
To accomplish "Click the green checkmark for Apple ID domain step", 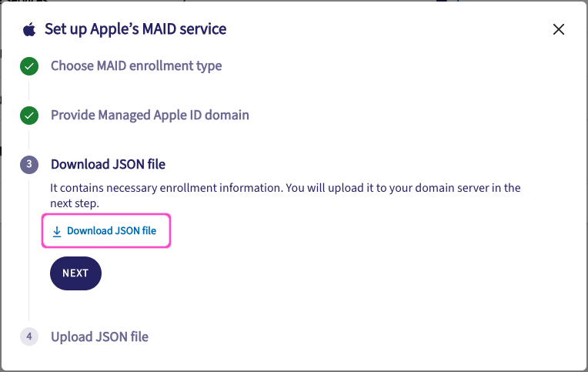I will coord(29,116).
